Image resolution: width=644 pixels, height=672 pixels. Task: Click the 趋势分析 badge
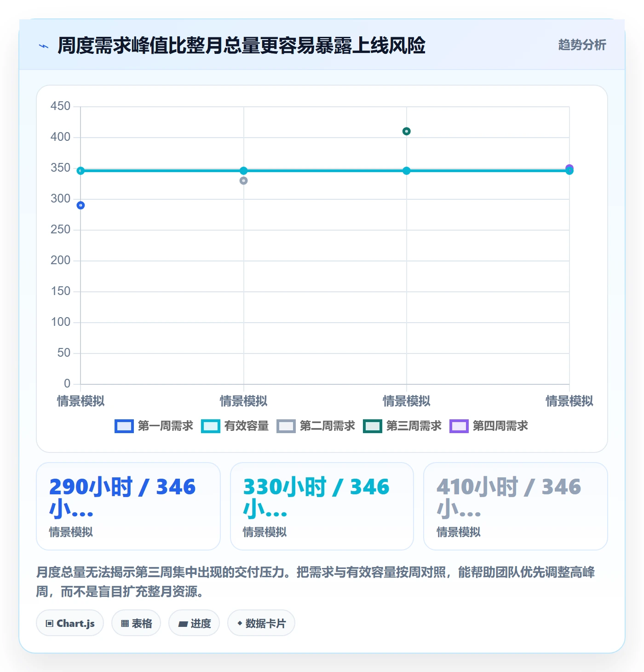[582, 45]
